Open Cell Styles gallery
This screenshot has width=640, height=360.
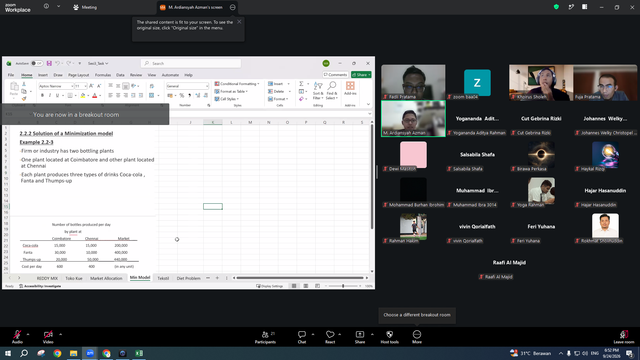tap(227, 99)
